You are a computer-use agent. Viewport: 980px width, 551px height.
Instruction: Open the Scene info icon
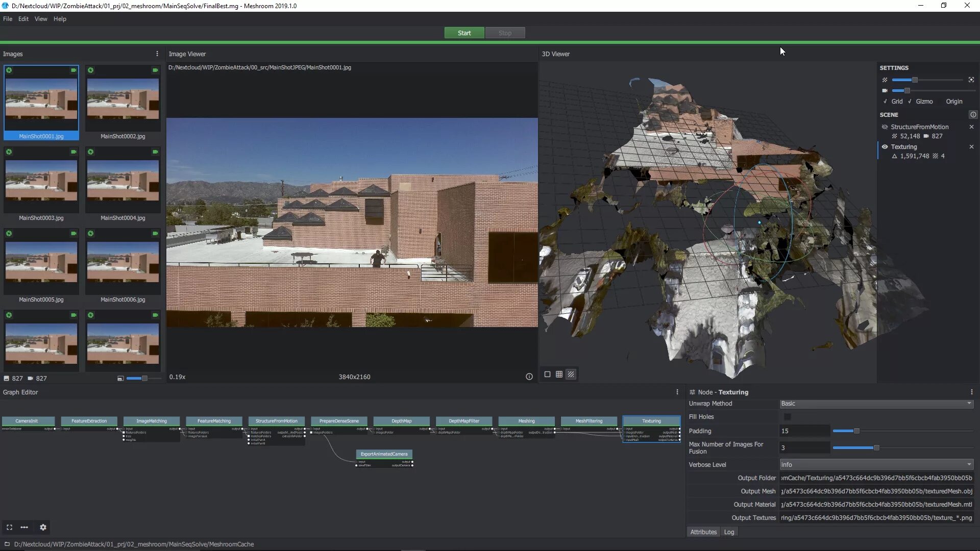pos(973,115)
